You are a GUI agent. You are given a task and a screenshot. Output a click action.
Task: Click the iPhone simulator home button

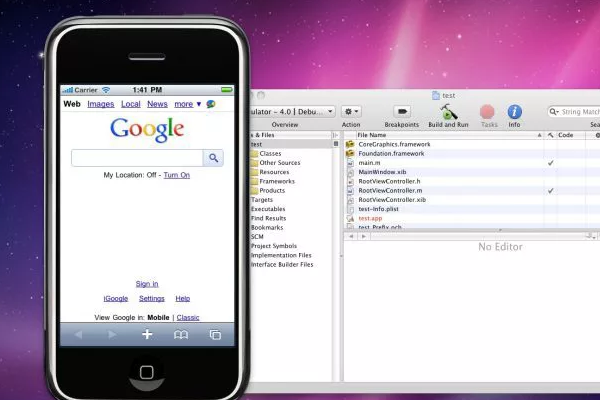[147, 372]
